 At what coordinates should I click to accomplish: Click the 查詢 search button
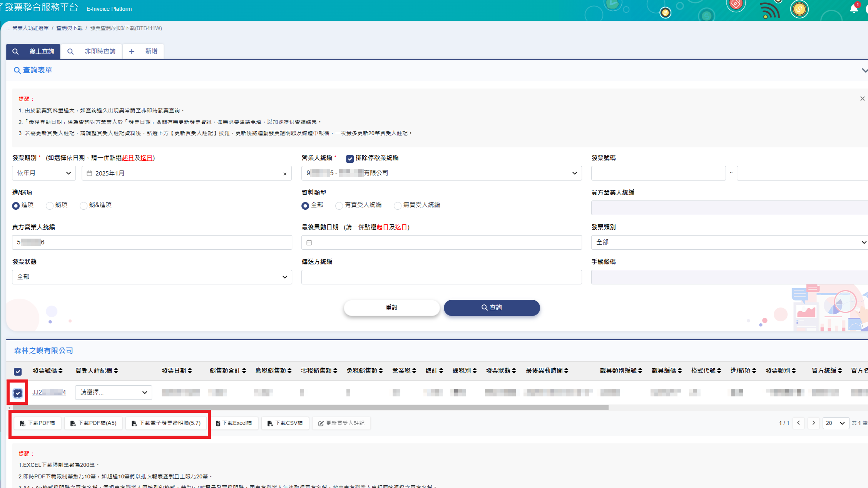(x=492, y=308)
